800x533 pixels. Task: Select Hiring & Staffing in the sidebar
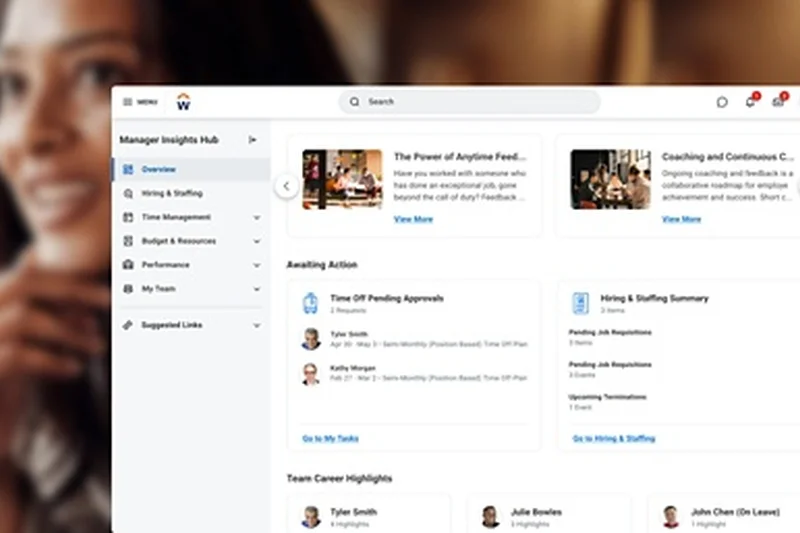click(x=191, y=193)
